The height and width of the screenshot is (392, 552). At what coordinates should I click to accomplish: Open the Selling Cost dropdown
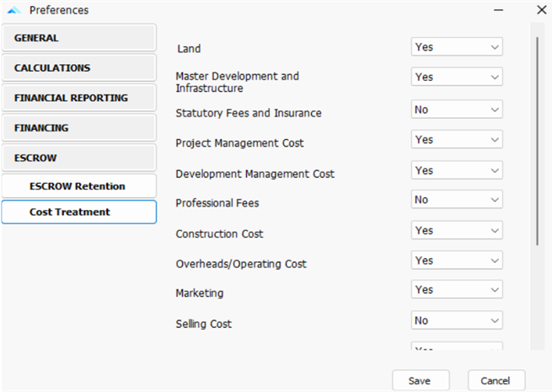click(457, 320)
